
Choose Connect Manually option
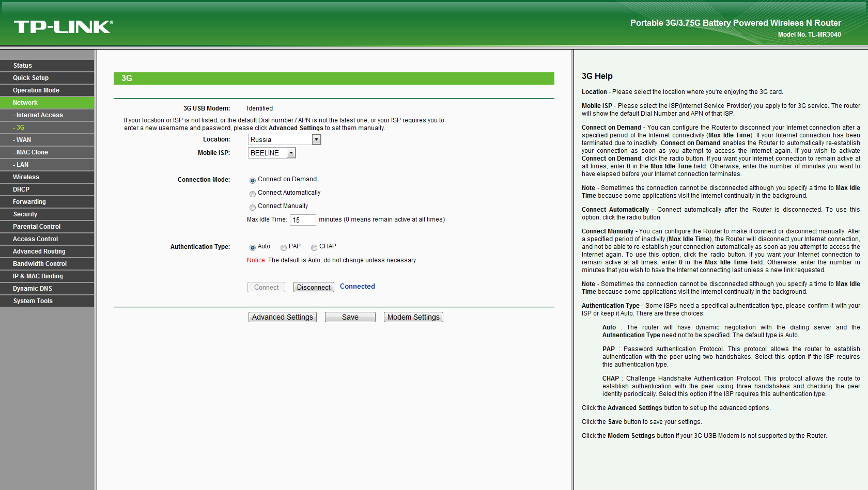click(x=253, y=207)
